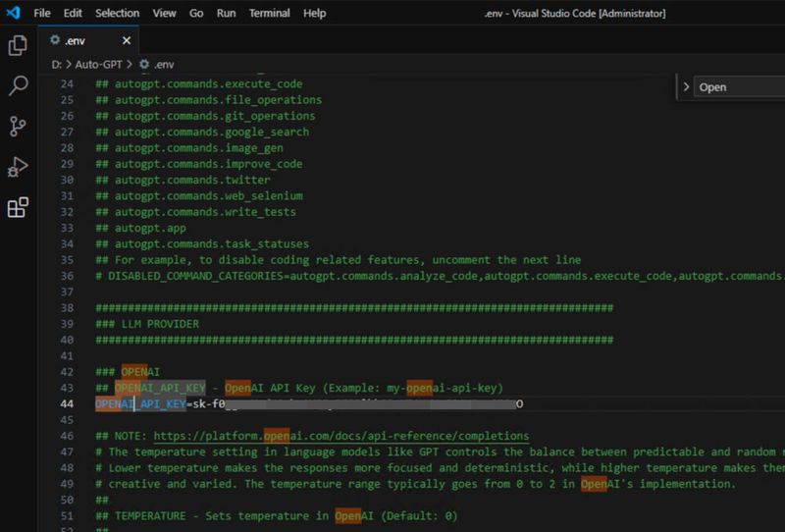Click the D: breadcrumb segment
This screenshot has height=532, width=785.
(x=57, y=64)
